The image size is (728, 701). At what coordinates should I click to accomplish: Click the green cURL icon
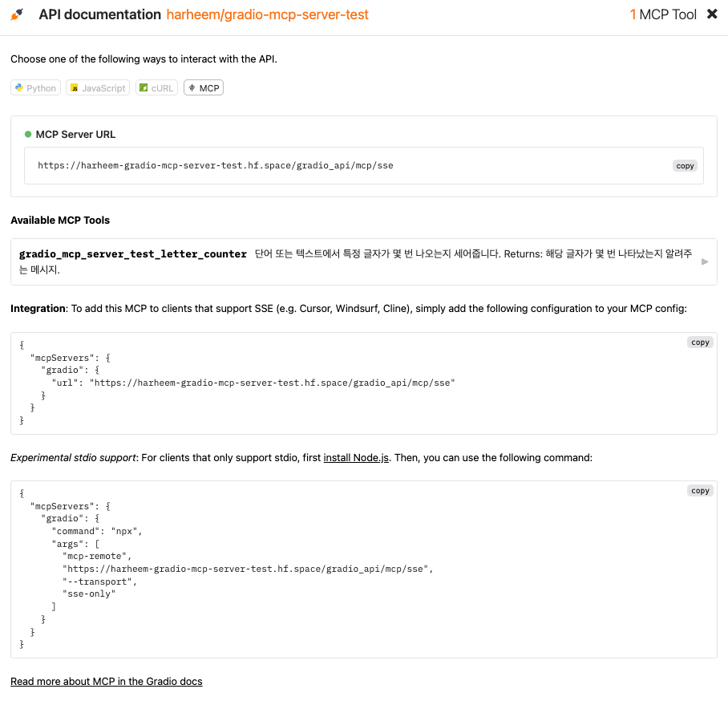coord(144,87)
